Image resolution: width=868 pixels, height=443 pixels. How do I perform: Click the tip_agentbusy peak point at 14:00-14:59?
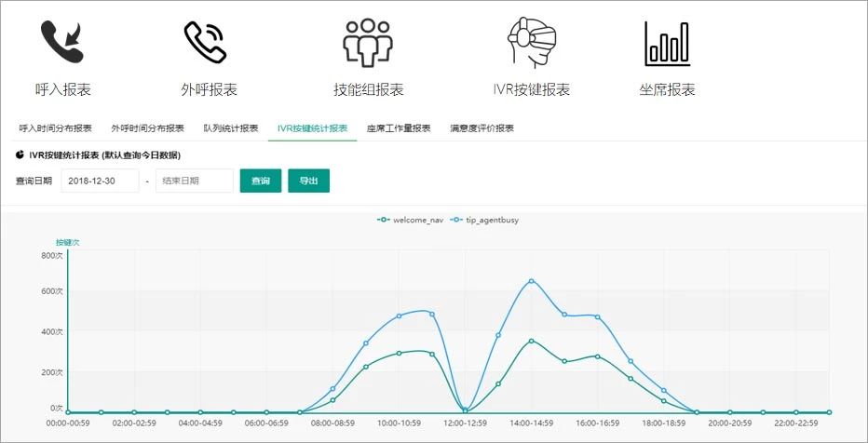coord(531,281)
